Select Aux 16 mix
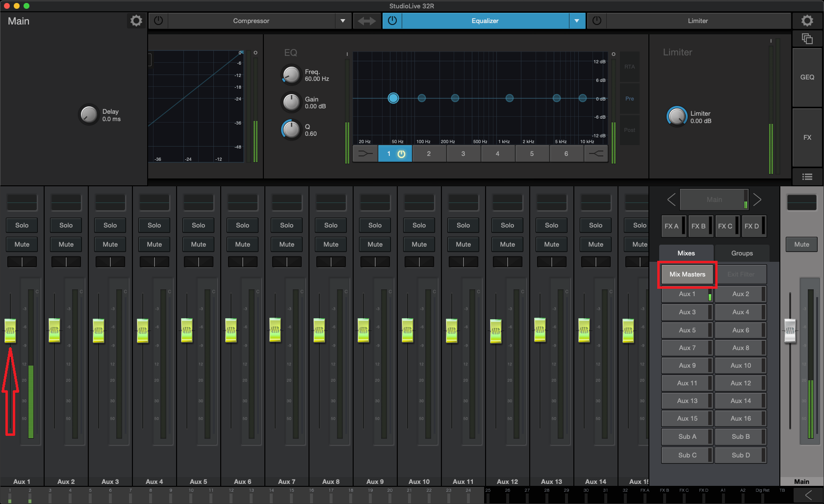Viewport: 824px width, 504px height. point(741,418)
